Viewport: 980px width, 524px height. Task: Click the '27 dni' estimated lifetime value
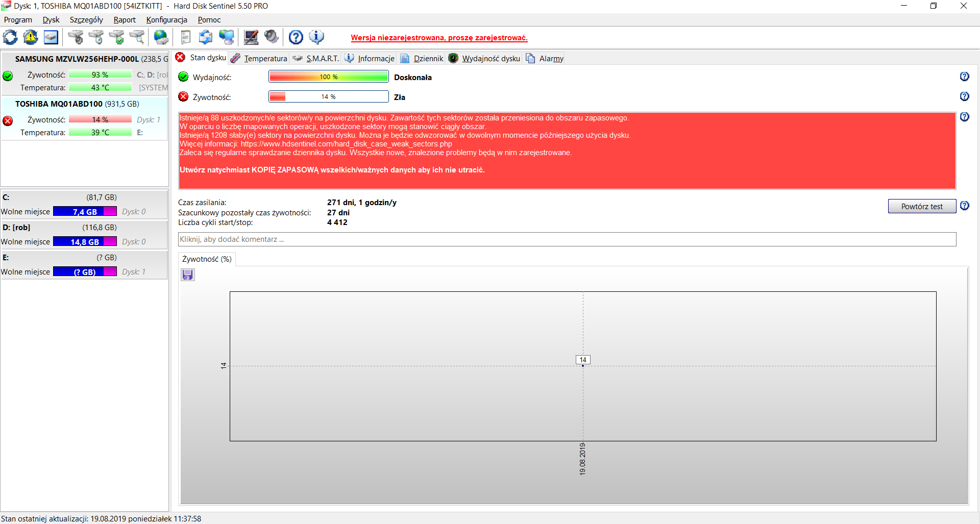(338, 213)
